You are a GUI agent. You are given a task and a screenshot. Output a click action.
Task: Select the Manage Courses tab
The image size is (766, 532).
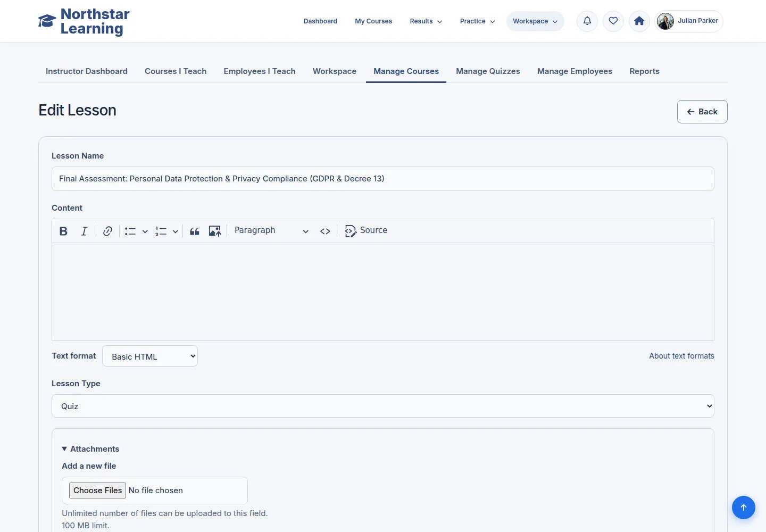[x=406, y=71]
